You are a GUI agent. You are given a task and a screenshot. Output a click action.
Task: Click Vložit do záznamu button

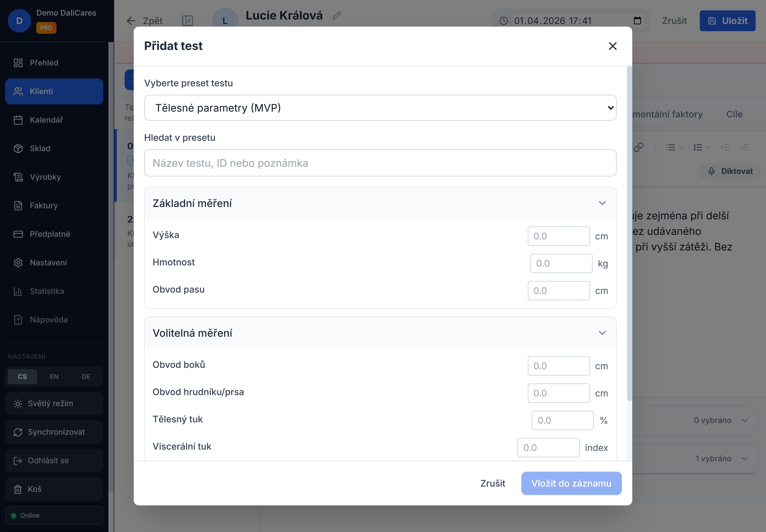tap(571, 483)
